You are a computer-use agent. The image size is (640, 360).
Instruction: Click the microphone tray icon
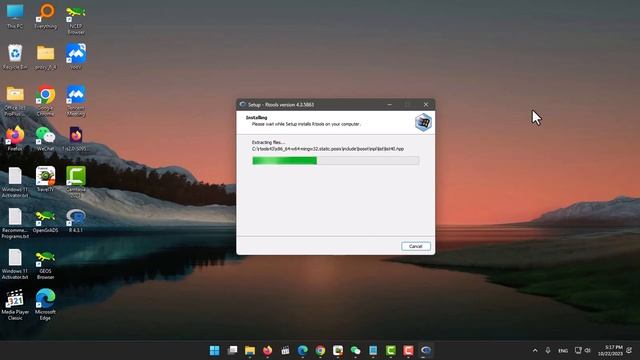coord(548,350)
